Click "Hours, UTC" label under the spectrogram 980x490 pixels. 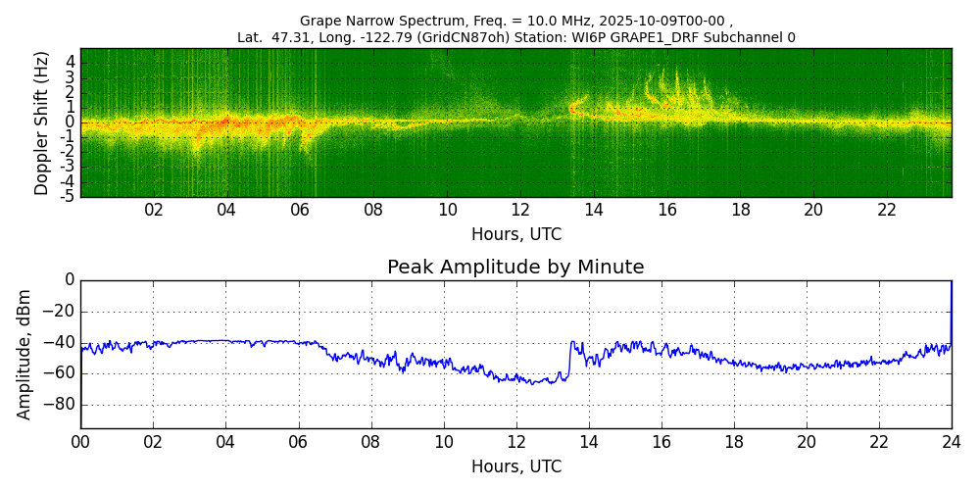(515, 234)
